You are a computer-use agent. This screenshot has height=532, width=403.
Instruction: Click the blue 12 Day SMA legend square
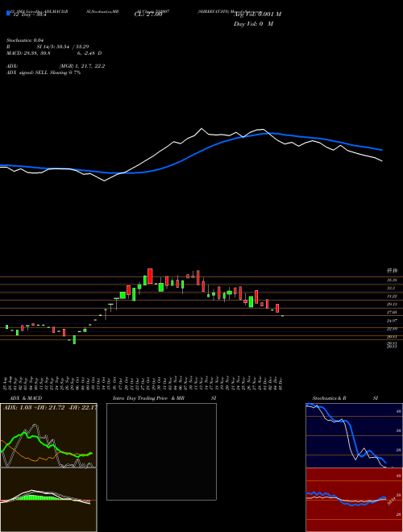tap(8, 13)
